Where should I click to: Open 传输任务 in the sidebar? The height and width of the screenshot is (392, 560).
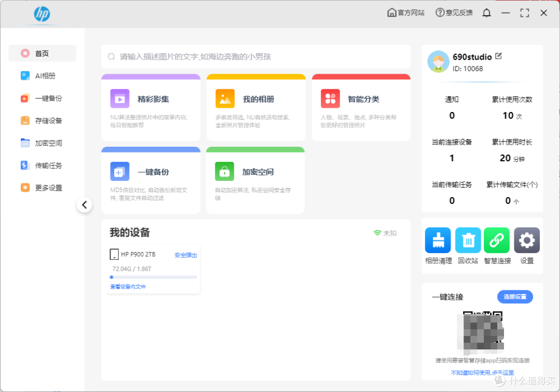pyautogui.click(x=42, y=165)
